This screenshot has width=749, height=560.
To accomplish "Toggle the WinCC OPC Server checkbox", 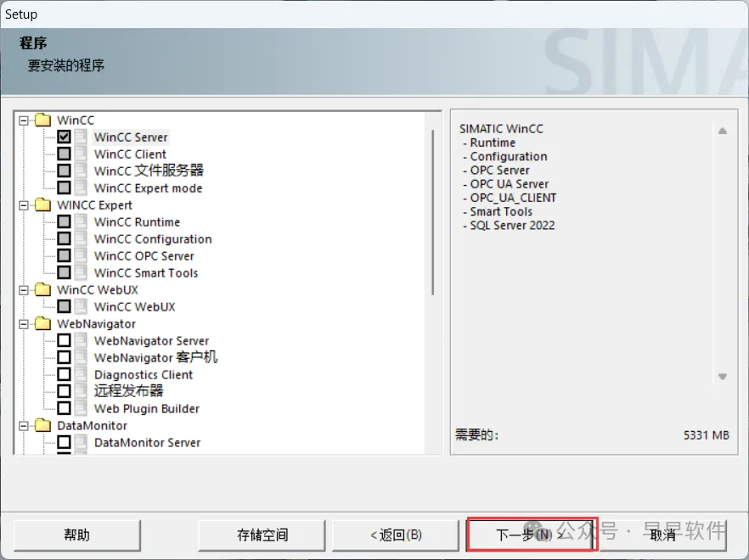I will pos(64,255).
